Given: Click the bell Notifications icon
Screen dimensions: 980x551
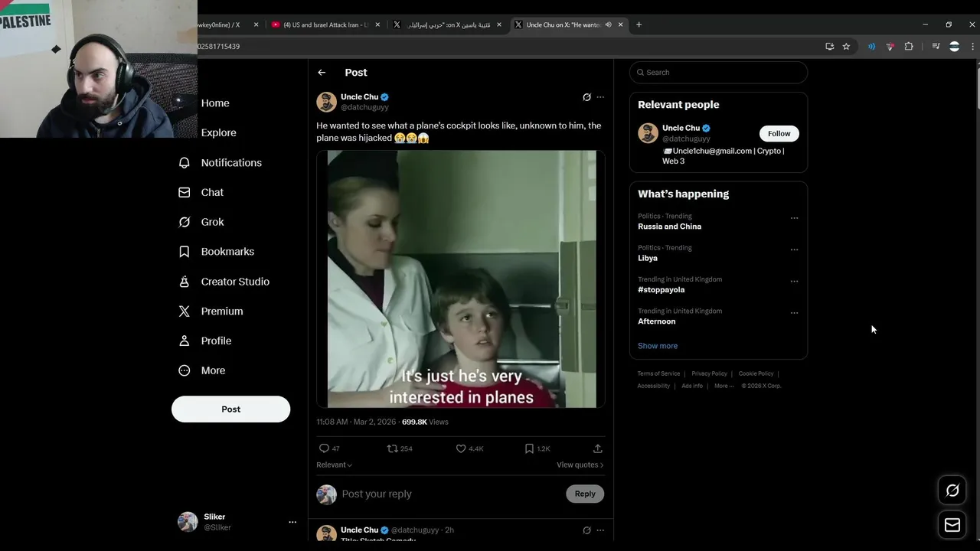Looking at the screenshot, I should pyautogui.click(x=184, y=162).
